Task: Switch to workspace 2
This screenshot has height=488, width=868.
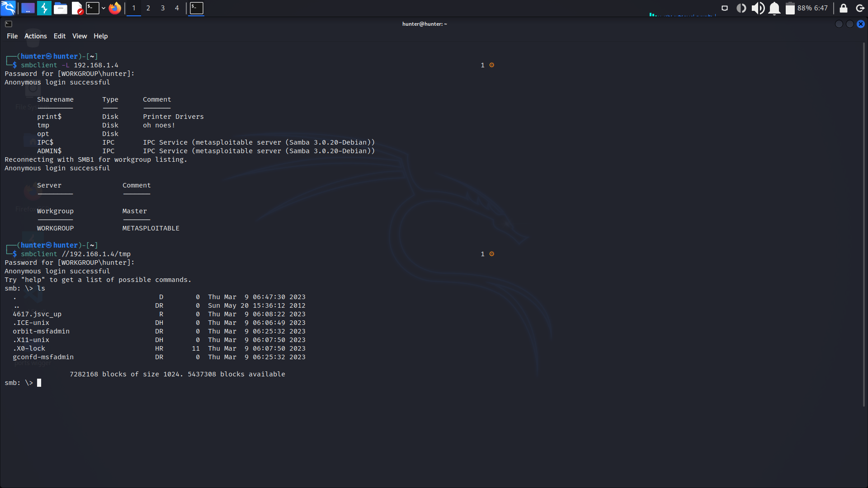Action: coord(148,8)
